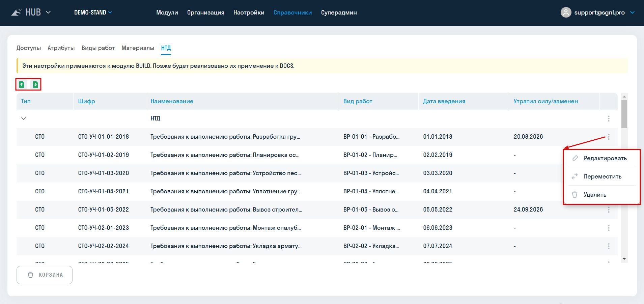Click the cell СТО-УЧ-01-03-2020
This screenshot has width=644, height=304.
104,173
